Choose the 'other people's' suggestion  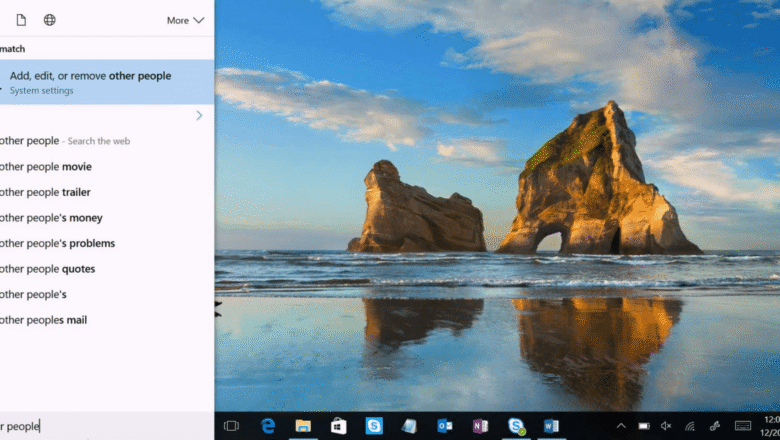pos(33,294)
